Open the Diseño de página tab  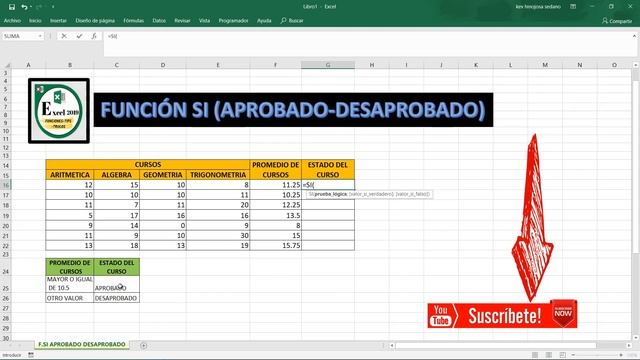95,20
